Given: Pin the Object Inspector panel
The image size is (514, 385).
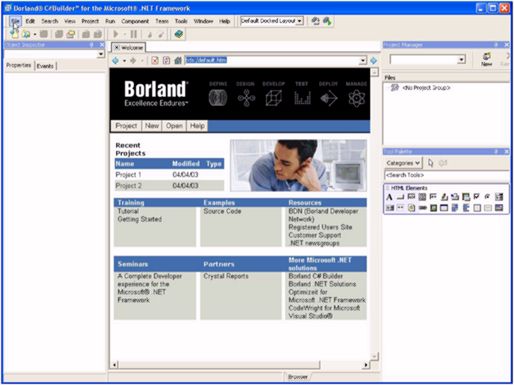Looking at the screenshot, I should click(x=92, y=45).
